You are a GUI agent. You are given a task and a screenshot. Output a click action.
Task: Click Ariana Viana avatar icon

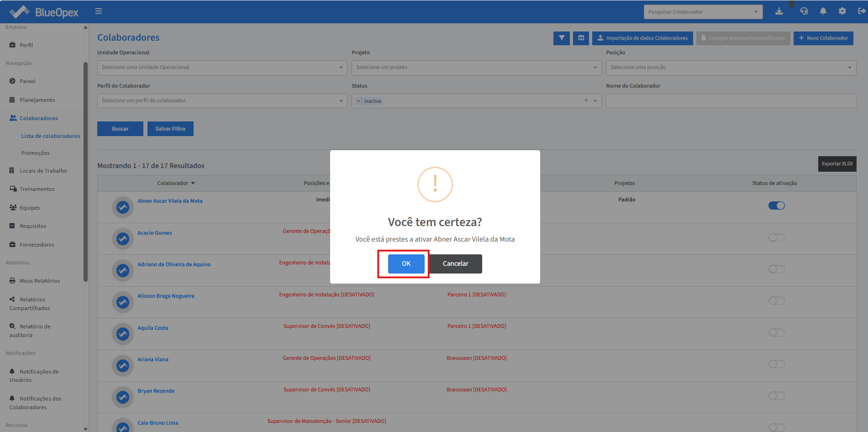pyautogui.click(x=122, y=365)
